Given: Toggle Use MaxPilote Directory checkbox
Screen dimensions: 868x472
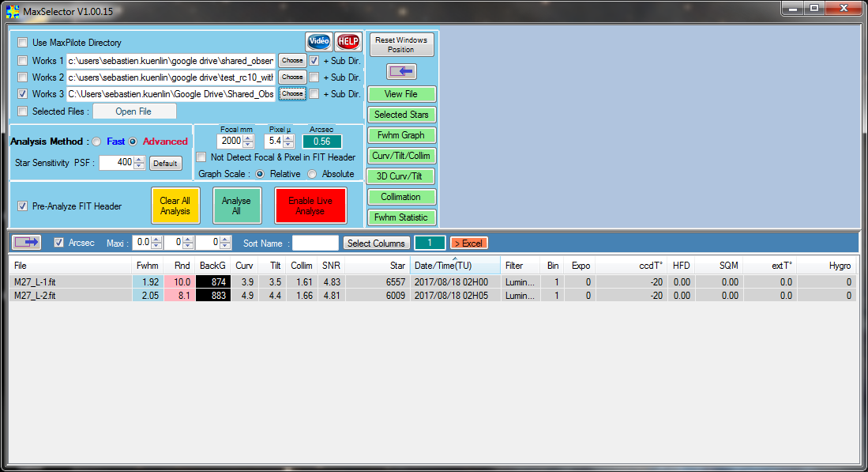Looking at the screenshot, I should (x=23, y=43).
